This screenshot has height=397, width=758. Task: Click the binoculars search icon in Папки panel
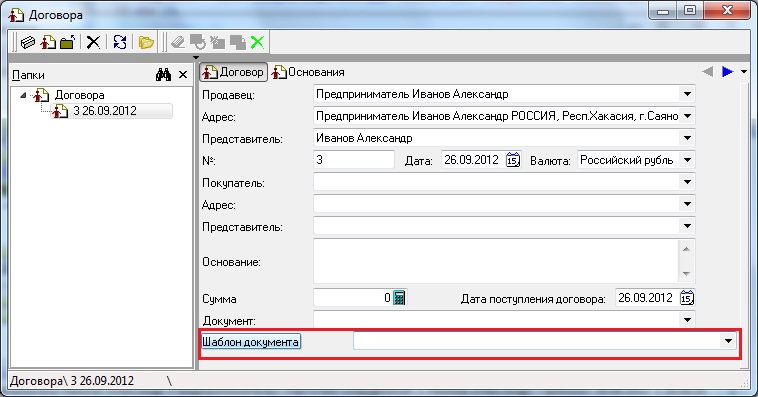pyautogui.click(x=163, y=75)
